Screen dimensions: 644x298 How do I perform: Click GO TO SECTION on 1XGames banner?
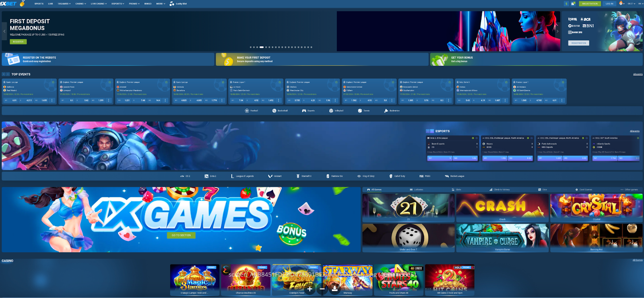[x=181, y=235]
